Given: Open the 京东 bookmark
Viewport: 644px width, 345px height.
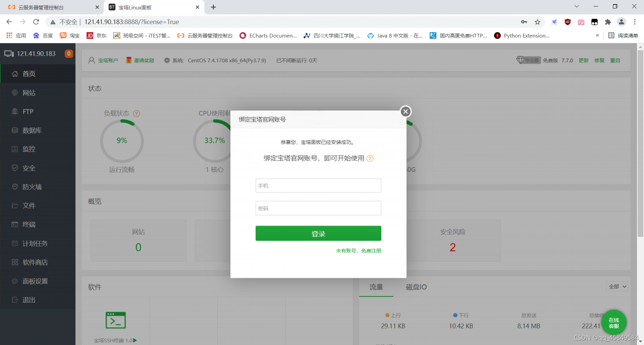Looking at the screenshot, I should [x=97, y=36].
